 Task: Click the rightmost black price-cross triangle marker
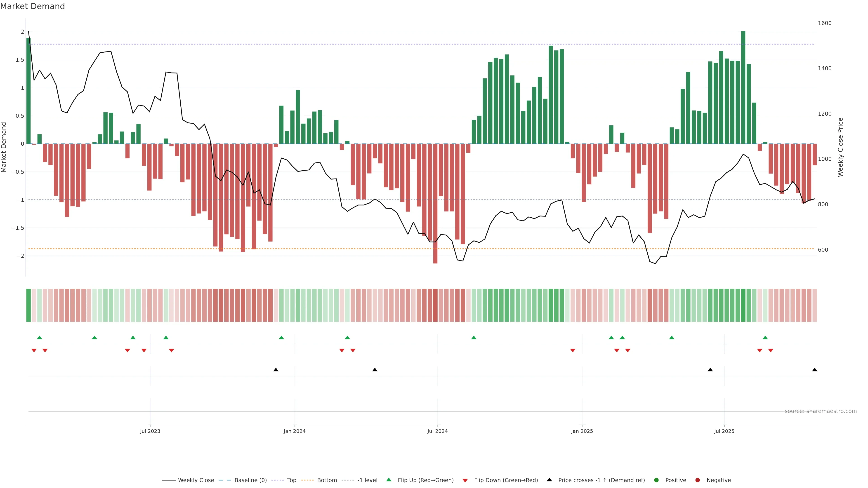tap(814, 370)
